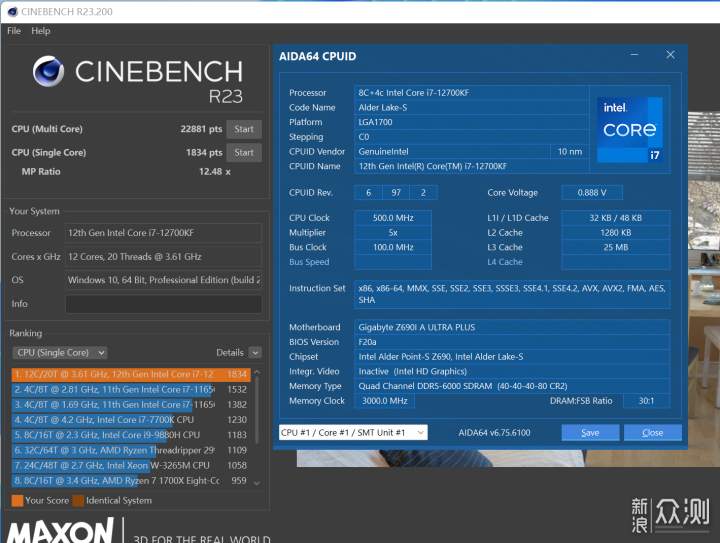Start the CPU Multi Core test
Image resolution: width=720 pixels, height=543 pixels.
point(244,129)
